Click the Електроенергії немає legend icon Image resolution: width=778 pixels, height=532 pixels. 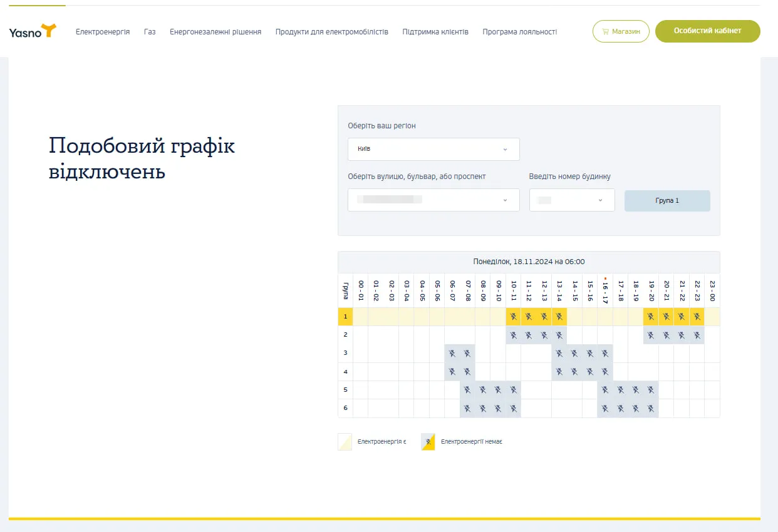428,441
